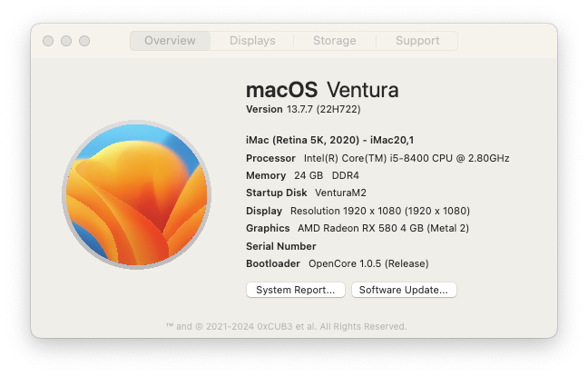Click the System Report... button
Viewport: 588px width, 376px height.
coord(296,290)
